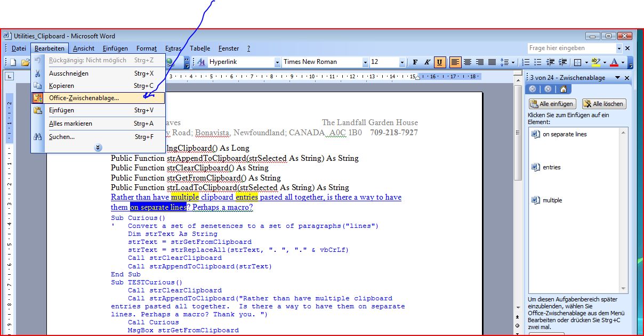
Task: Open the Ansicht menu
Action: (x=84, y=48)
